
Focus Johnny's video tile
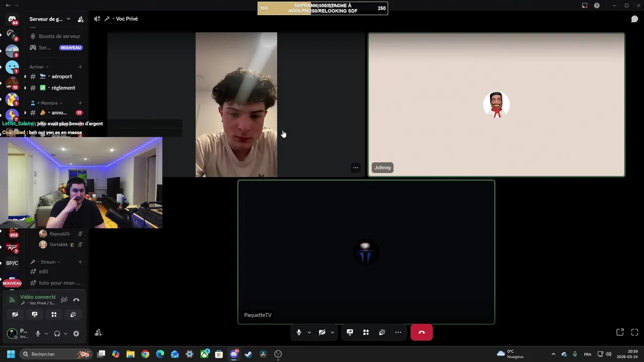(497, 105)
